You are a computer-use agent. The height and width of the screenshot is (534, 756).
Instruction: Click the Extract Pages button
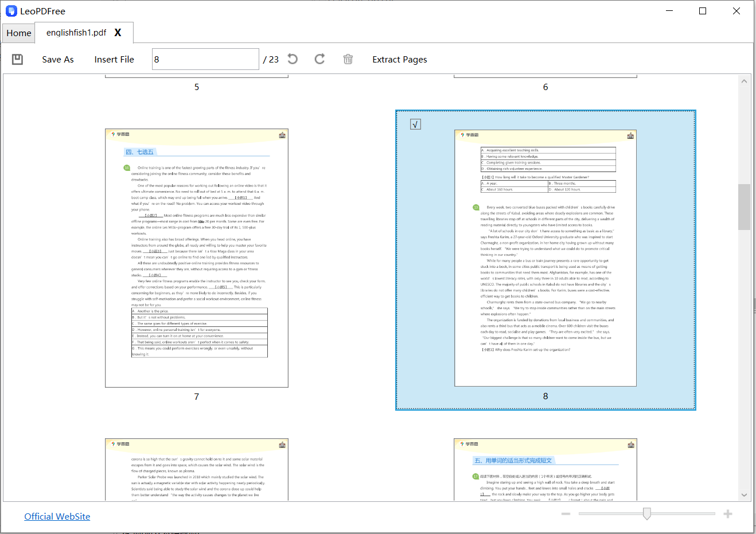[x=399, y=60]
